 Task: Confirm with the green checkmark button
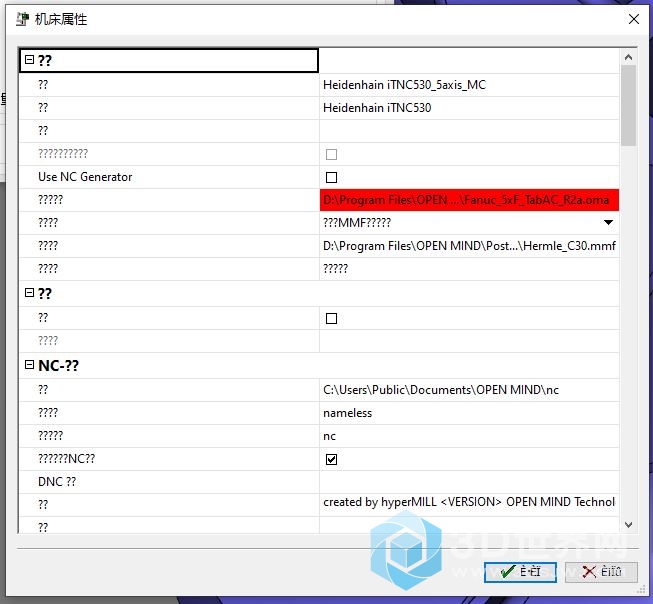coord(520,572)
